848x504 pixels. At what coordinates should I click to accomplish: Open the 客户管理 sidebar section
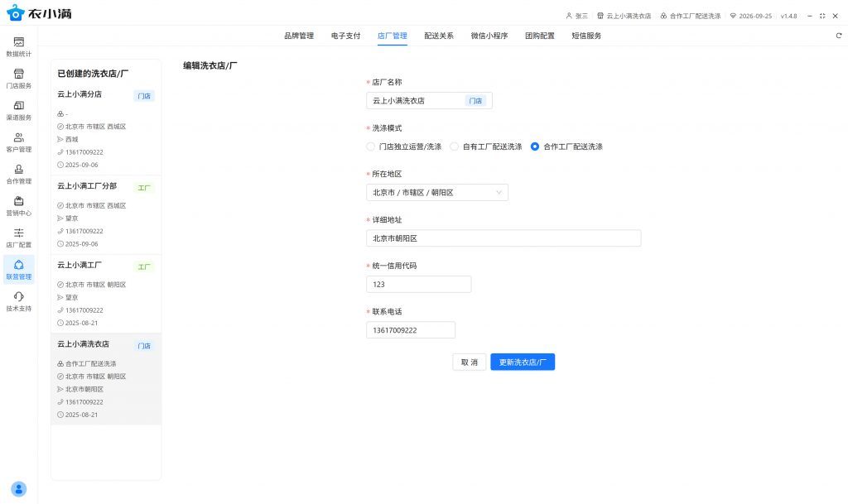(18, 142)
